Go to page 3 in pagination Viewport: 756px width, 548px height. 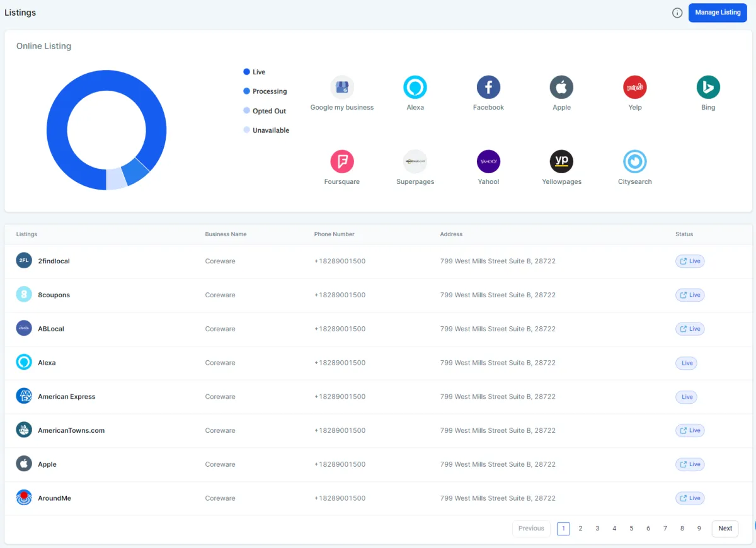(597, 528)
